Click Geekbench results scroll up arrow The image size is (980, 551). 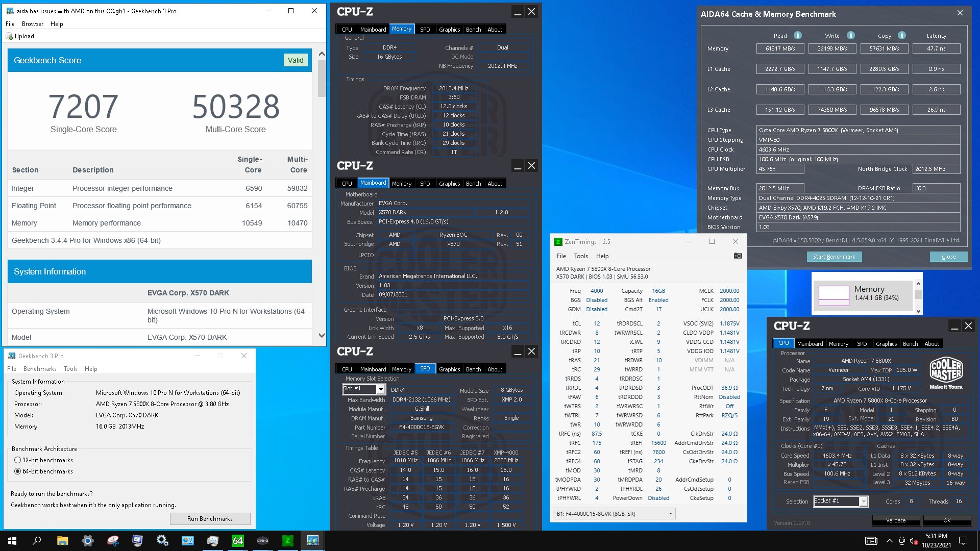[x=322, y=54]
